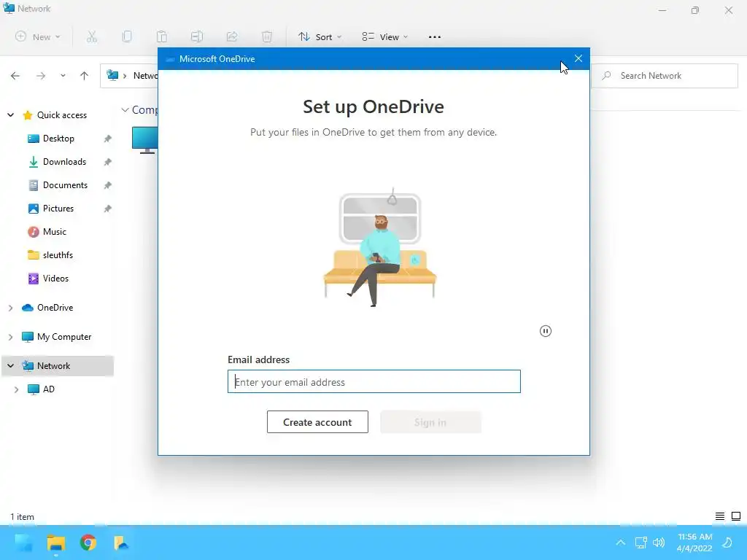This screenshot has height=560, width=747.
Task: Go forward with the right arrow button
Action: (41, 76)
